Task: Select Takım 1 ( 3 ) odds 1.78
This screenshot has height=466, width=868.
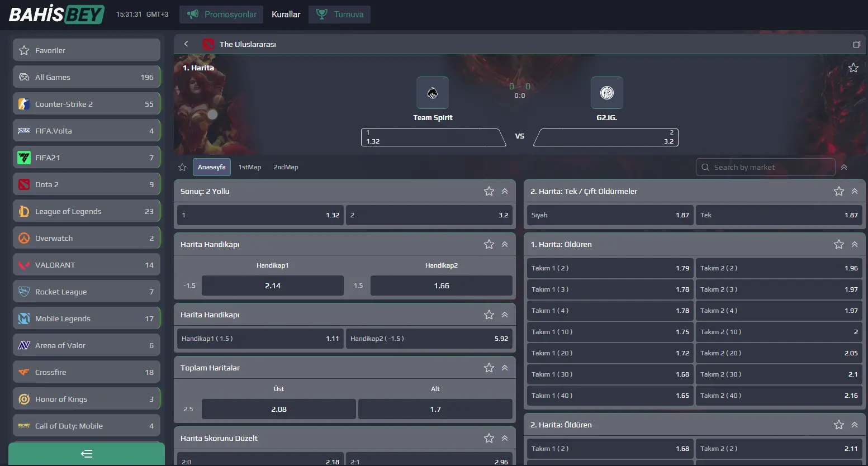Action: point(610,289)
